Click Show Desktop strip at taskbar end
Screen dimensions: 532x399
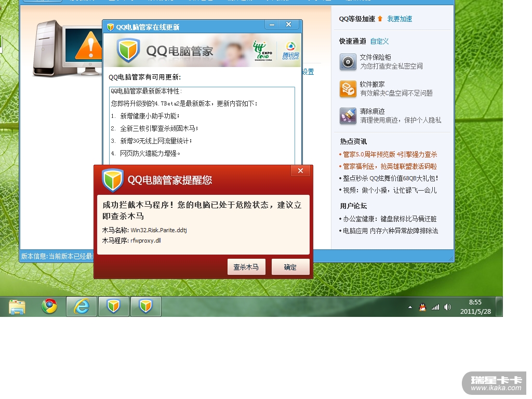click(x=499, y=307)
